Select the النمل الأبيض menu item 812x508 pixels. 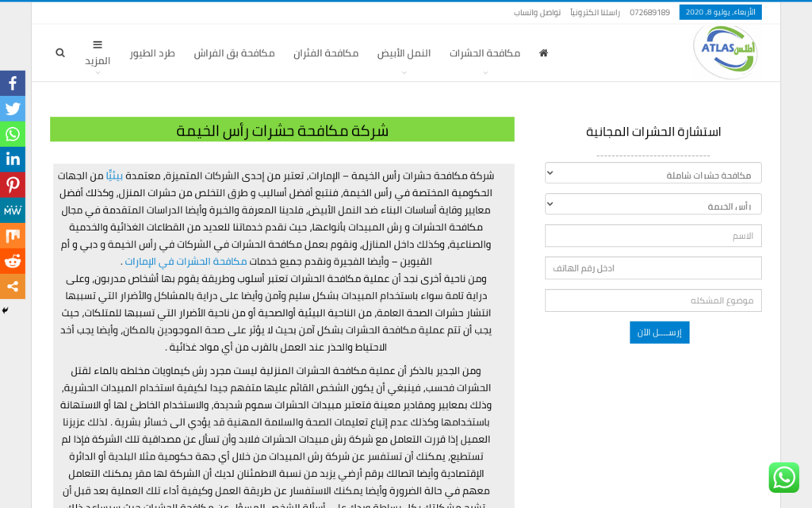404,52
